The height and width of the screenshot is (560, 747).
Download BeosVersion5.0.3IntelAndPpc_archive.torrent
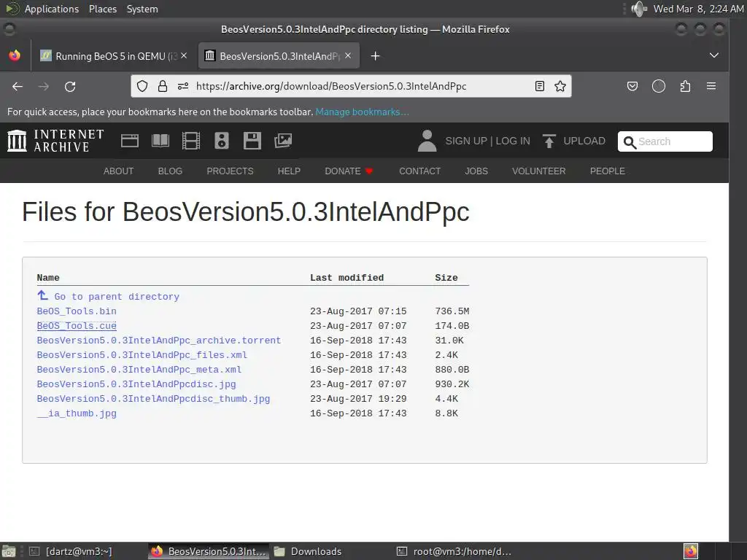[x=158, y=341]
